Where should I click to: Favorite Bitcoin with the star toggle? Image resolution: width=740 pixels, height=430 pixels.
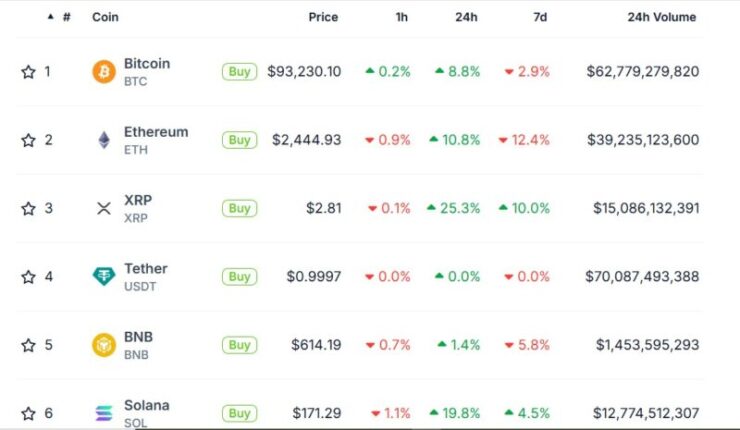tap(28, 72)
